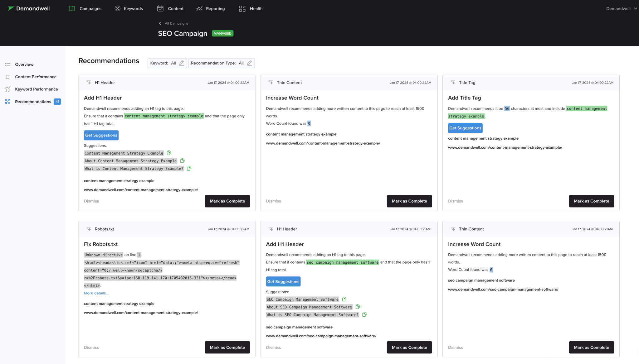Dismiss the Thin Content recommendation
The width and height of the screenshot is (639, 364).
tap(273, 201)
